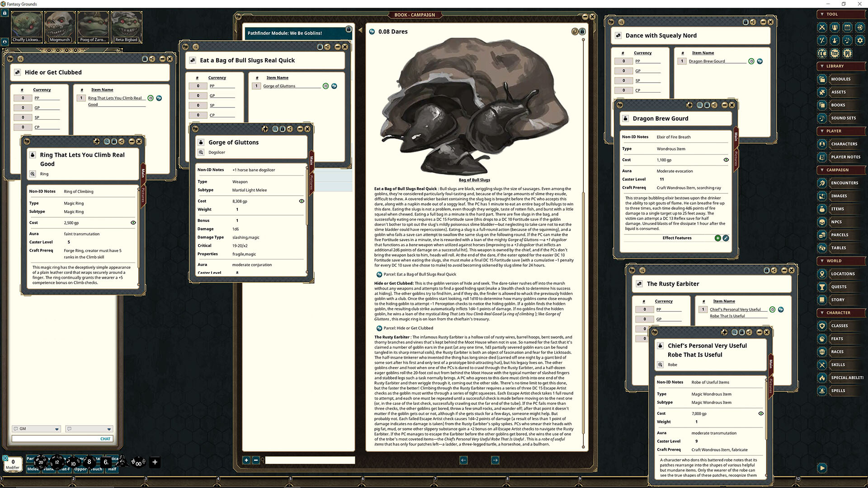This screenshot has height=488, width=868.
Task: Click the d20 die icon
Action: (x=41, y=462)
